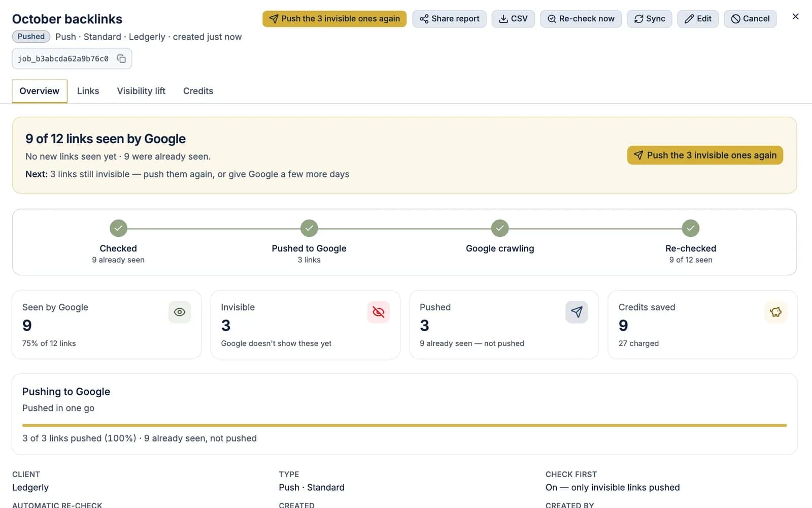Close the October backlinks panel
812x508 pixels.
(795, 17)
